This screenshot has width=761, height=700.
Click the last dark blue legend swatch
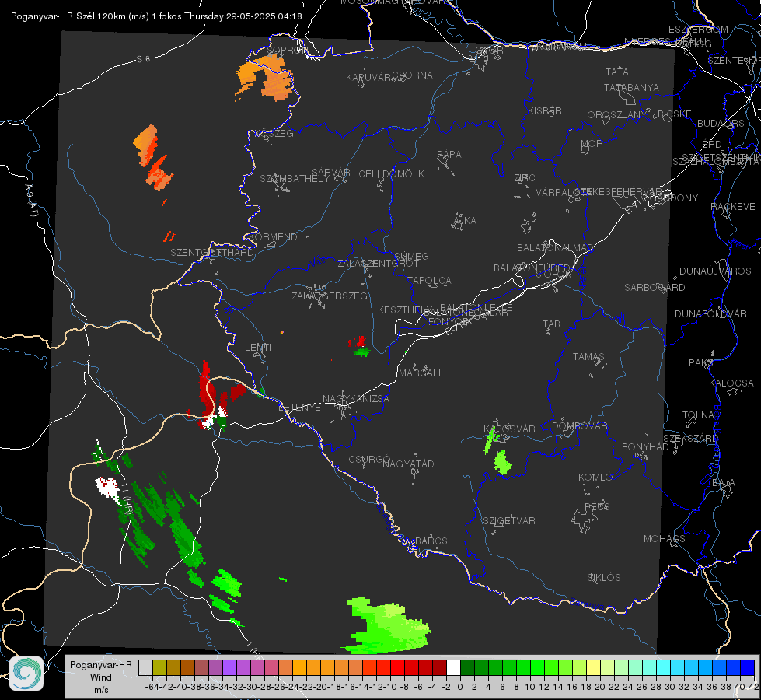coord(748,667)
